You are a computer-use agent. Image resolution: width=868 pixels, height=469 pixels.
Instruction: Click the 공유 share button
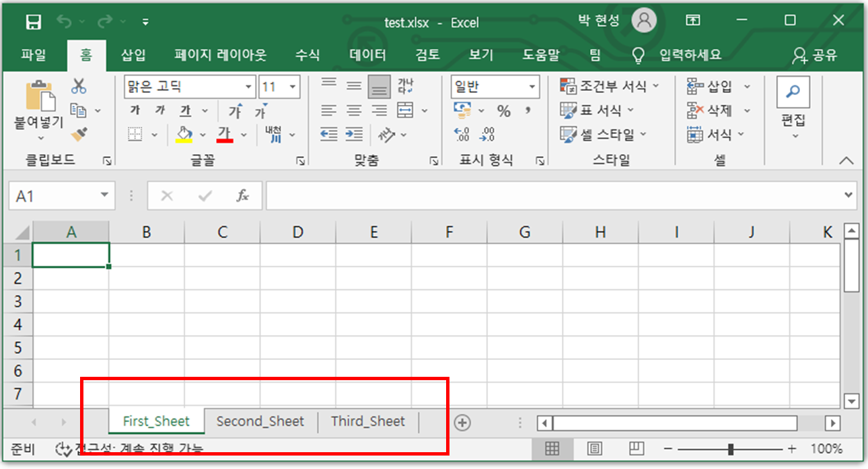tap(815, 55)
